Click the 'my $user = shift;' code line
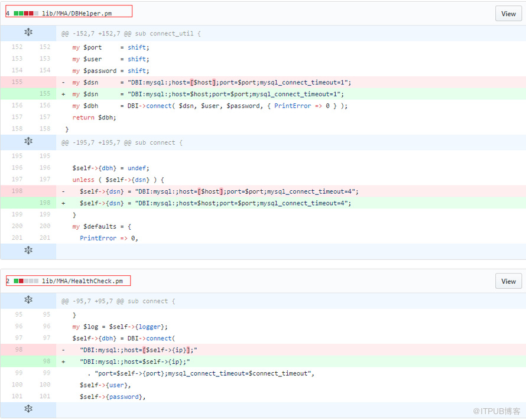The image size is (526, 420). (111, 59)
